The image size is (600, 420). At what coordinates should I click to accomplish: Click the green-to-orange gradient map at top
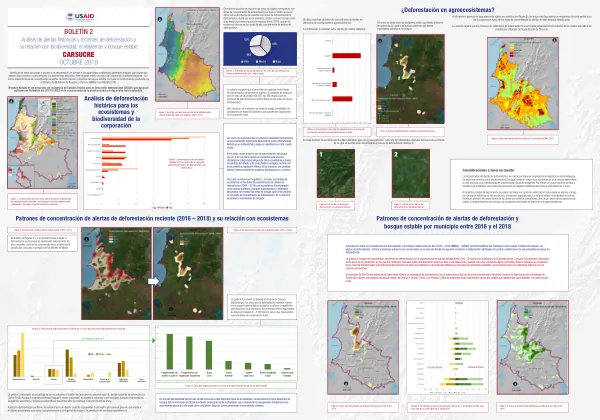[187, 54]
